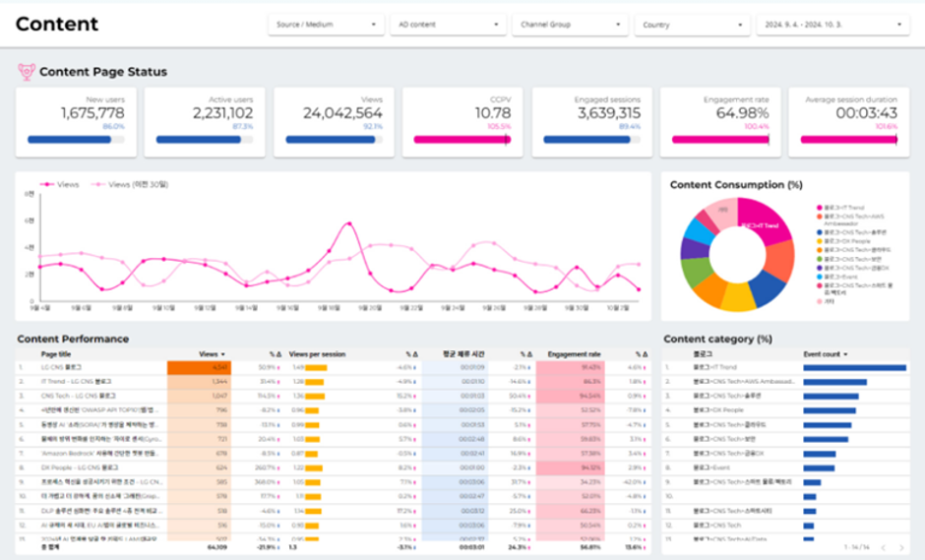The image size is (925, 560).
Task: Sort by Views per session column header
Action: pos(317,354)
